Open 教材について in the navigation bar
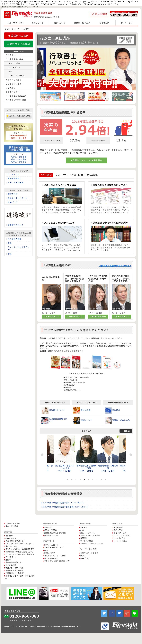The width and height of the screenshot is (142, 644). point(37,23)
